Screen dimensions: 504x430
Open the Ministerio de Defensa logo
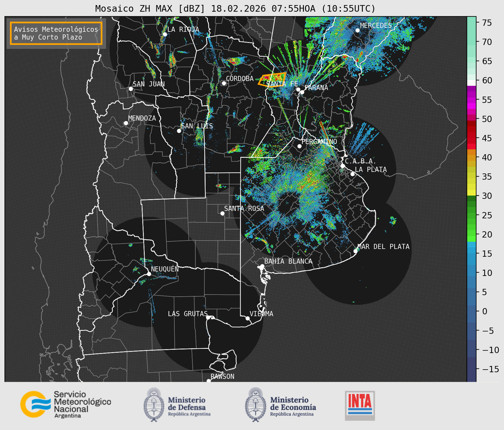tap(177, 405)
